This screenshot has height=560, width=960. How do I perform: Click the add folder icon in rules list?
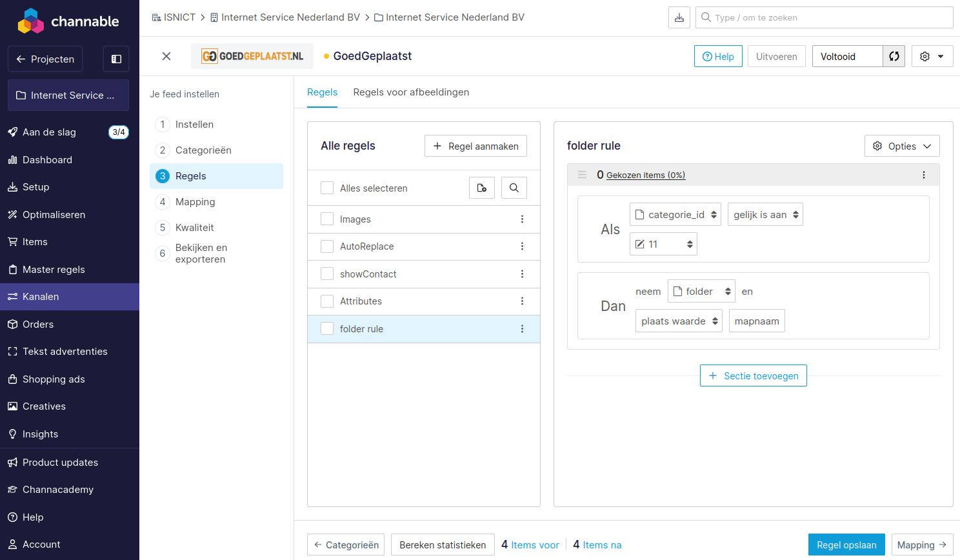482,188
